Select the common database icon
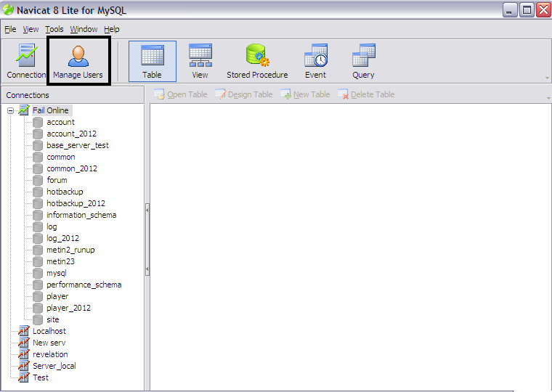The height and width of the screenshot is (392, 552). (38, 157)
